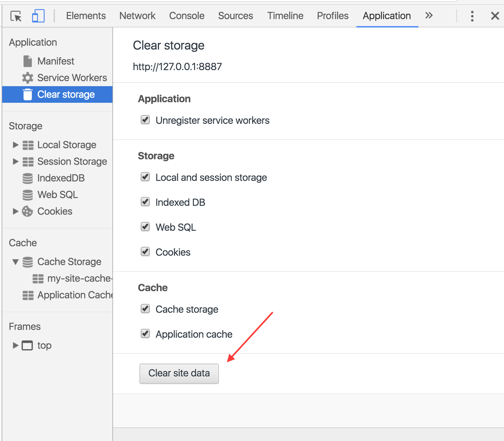Collapse the Cache Storage tree arrow
This screenshot has height=441, width=504.
click(15, 262)
